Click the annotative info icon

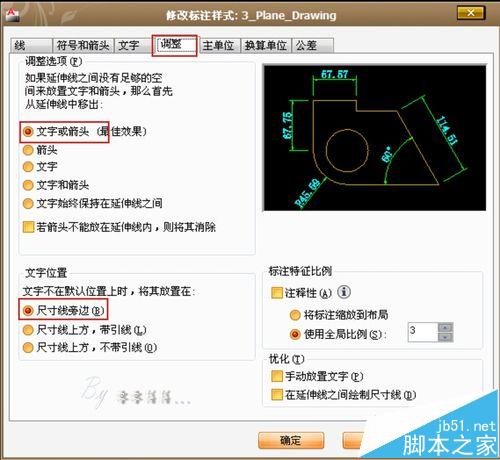344,292
